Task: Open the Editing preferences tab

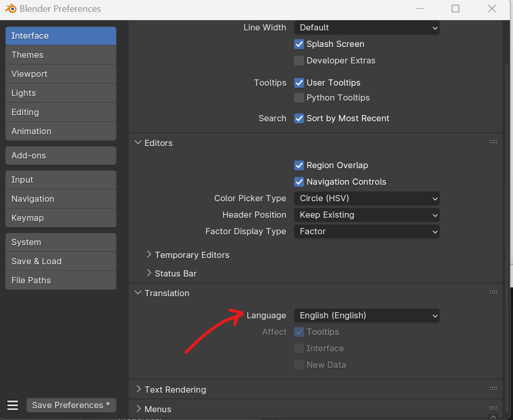Action: (x=61, y=112)
